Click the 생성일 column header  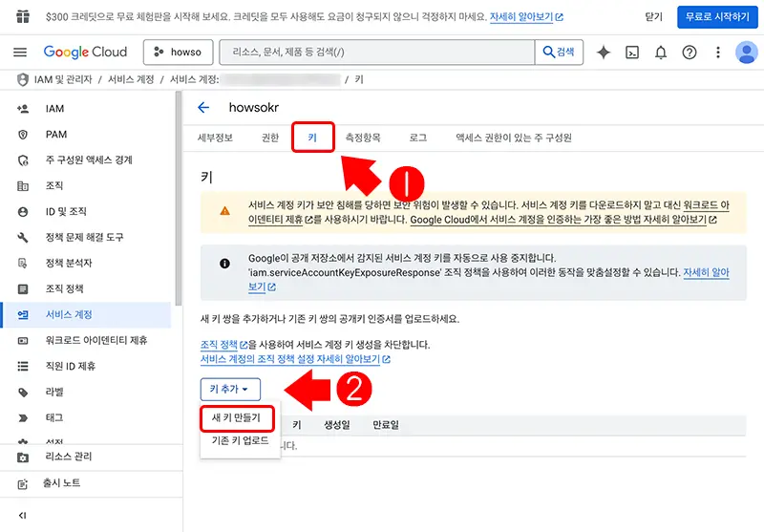337,425
